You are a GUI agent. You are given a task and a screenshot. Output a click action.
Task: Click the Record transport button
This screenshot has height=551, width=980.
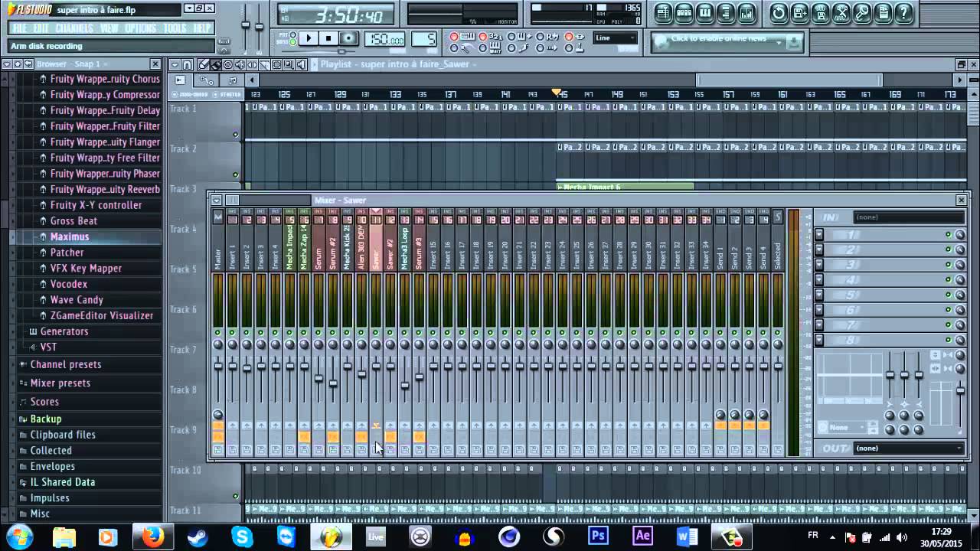click(x=348, y=38)
